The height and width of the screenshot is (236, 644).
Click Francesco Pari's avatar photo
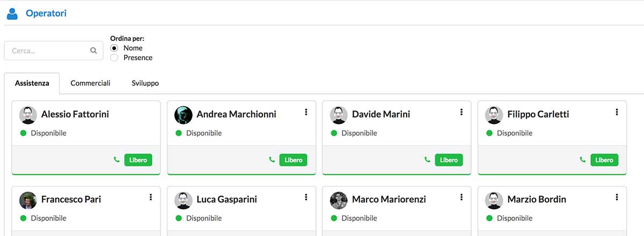click(28, 200)
